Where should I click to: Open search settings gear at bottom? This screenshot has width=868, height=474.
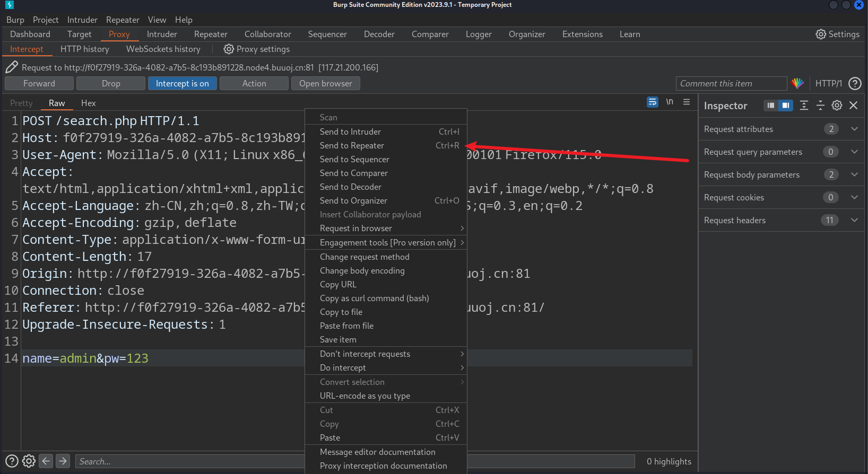(x=29, y=461)
